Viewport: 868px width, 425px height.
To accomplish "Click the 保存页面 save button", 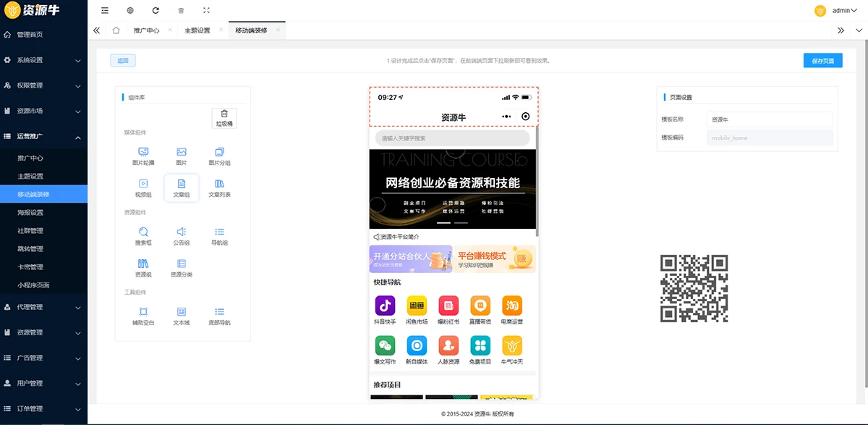I will point(822,61).
